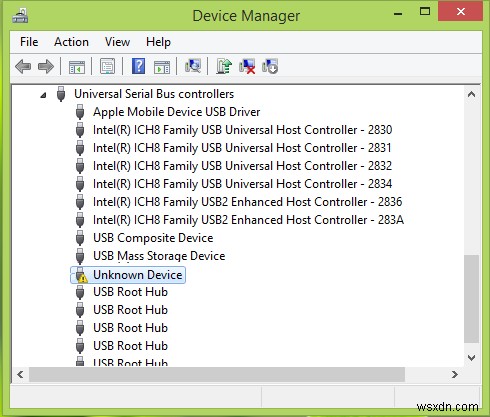Screen dimensions: 490x417
Task: Click the horizontal scrollbar right arrow
Action: pyautogui.click(x=455, y=375)
